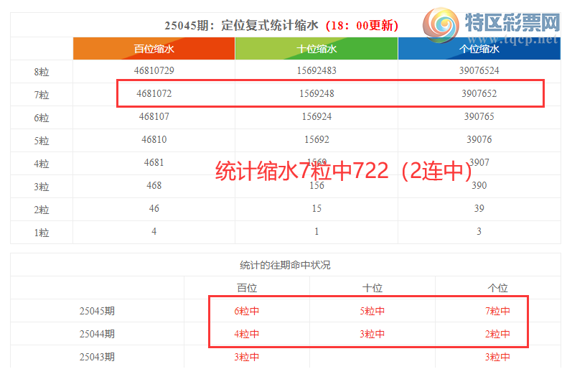Select the orange 百位缩水 column header
This screenshot has height=392, width=567.
pos(154,49)
